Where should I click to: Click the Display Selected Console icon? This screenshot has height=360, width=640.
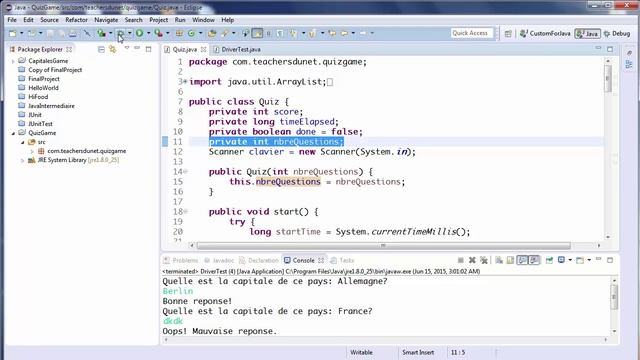561,260
